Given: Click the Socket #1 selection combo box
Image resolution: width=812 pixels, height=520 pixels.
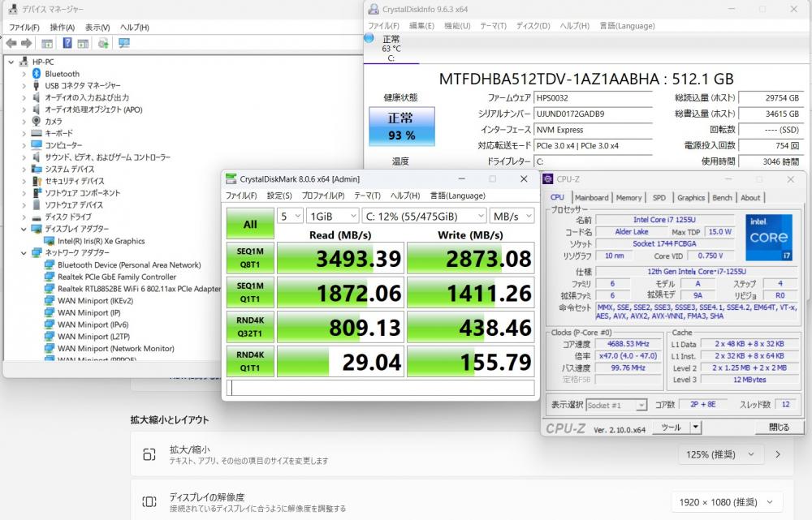Looking at the screenshot, I should click(616, 405).
